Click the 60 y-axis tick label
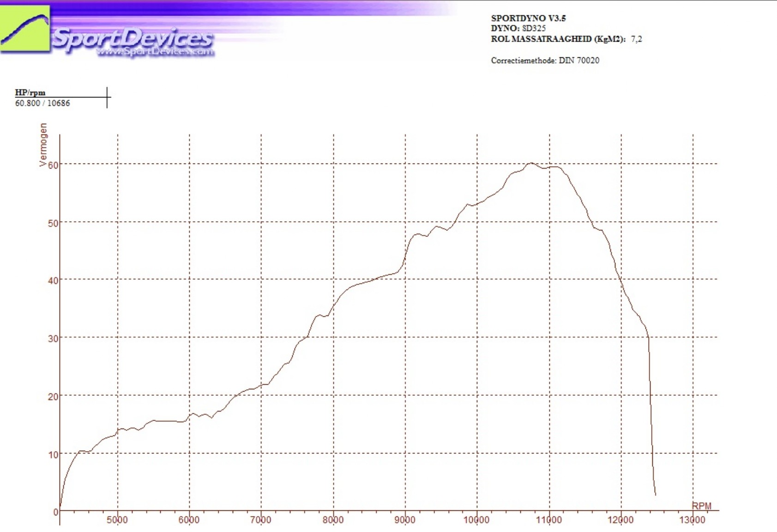 53,165
